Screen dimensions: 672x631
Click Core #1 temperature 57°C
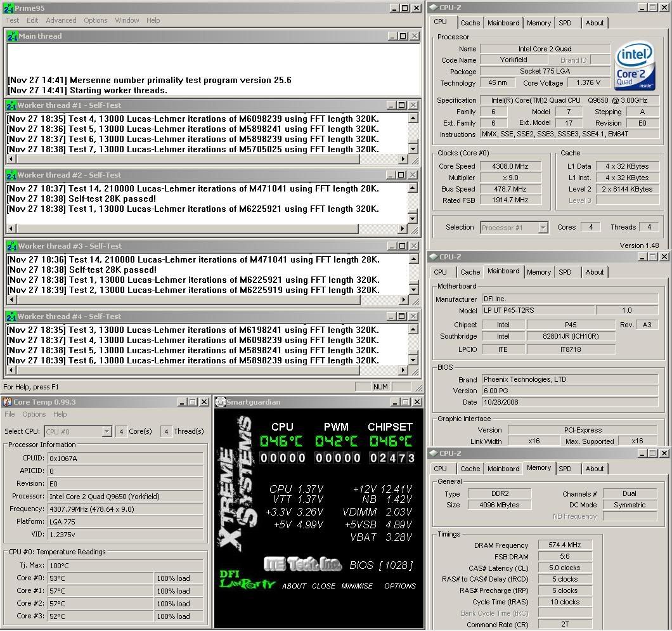click(100, 590)
